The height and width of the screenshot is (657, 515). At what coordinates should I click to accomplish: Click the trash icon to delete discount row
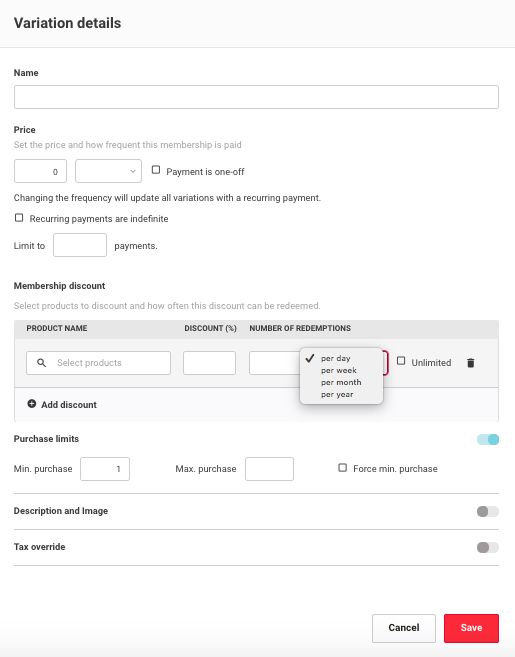coord(471,363)
